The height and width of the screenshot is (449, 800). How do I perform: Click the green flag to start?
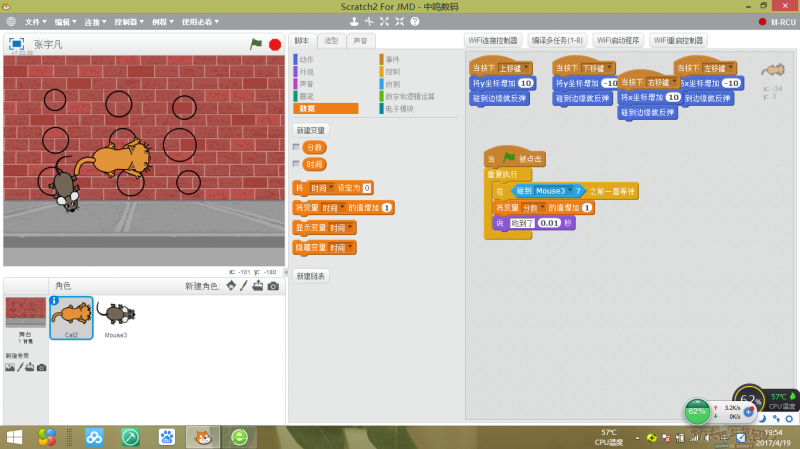tap(256, 44)
